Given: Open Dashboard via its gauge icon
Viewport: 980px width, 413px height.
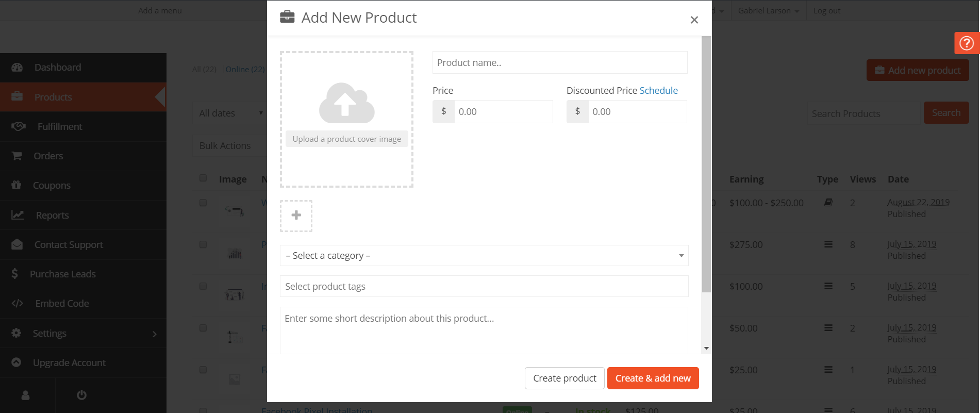Looking at the screenshot, I should [17, 68].
